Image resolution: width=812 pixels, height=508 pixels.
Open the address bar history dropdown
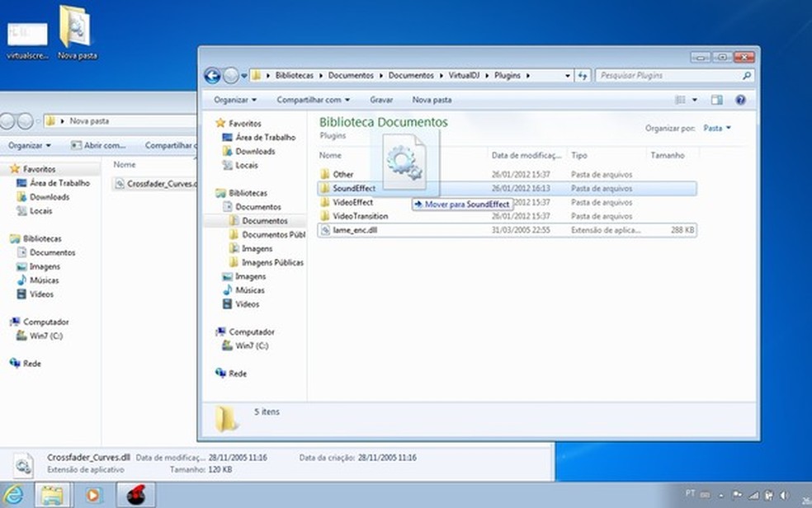tap(568, 76)
